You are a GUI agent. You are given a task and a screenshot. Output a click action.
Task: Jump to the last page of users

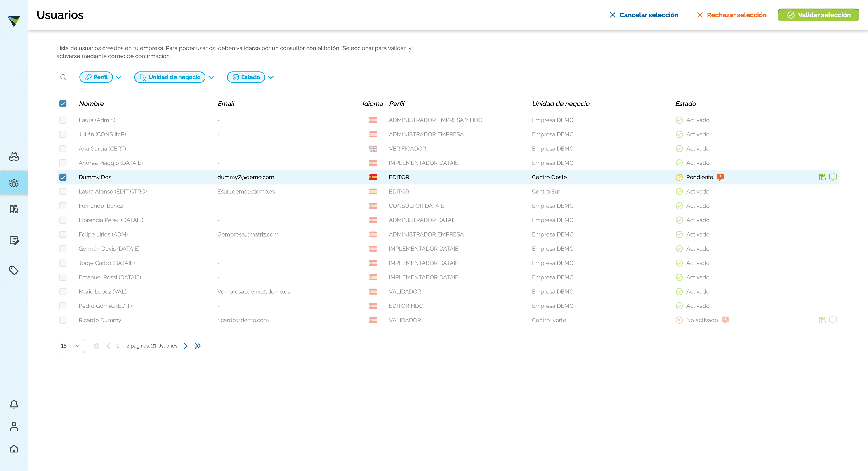198,346
